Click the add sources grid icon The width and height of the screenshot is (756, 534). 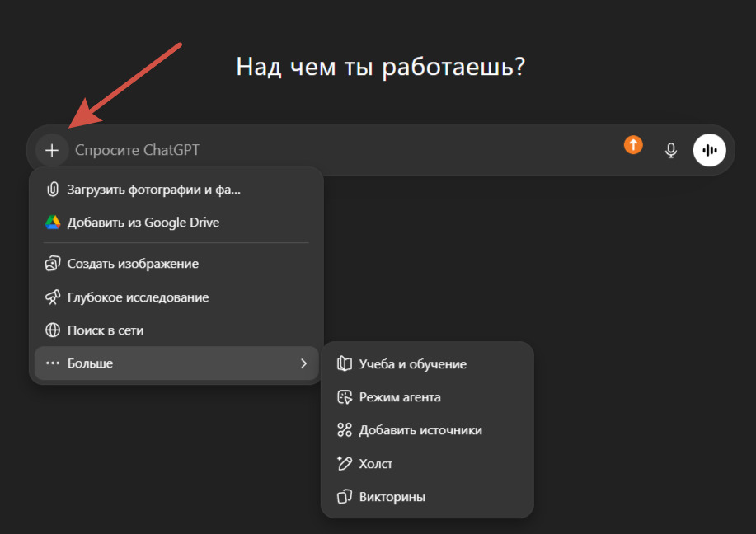(x=345, y=430)
